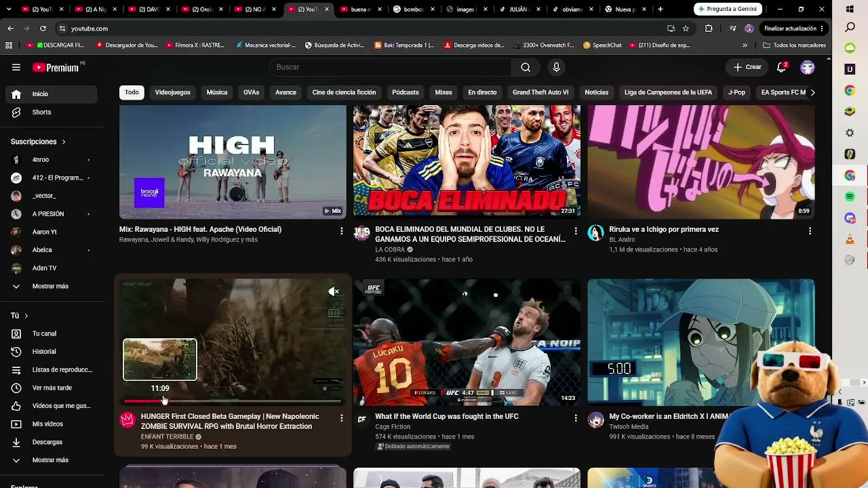This screenshot has height=488, width=868.
Task: Click the YouTube search field
Action: click(x=391, y=67)
